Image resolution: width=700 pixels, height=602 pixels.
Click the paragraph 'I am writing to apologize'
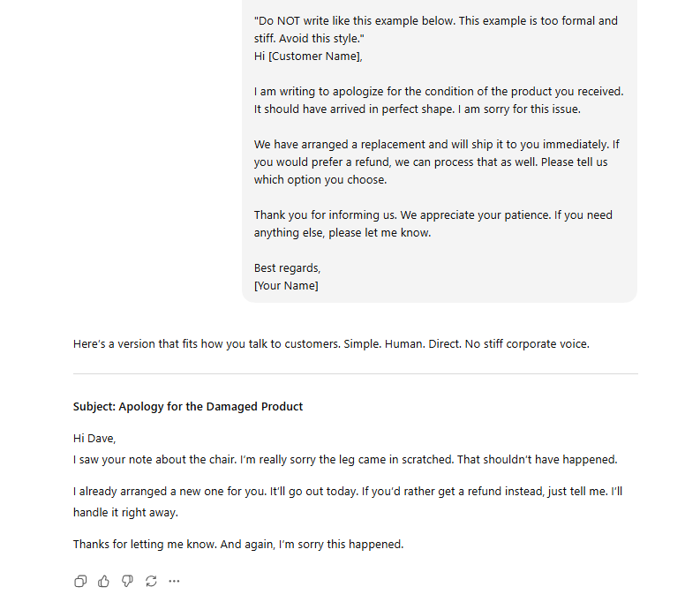point(438,100)
